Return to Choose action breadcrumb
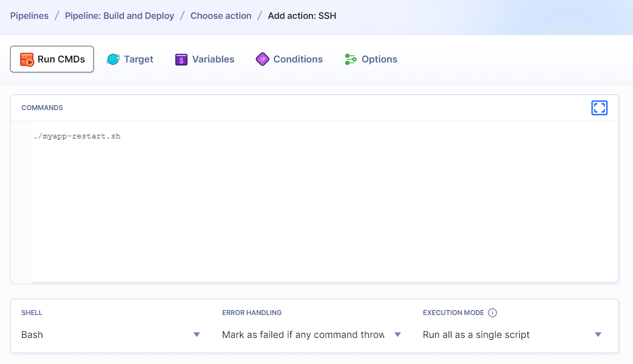The height and width of the screenshot is (364, 633). tap(221, 15)
